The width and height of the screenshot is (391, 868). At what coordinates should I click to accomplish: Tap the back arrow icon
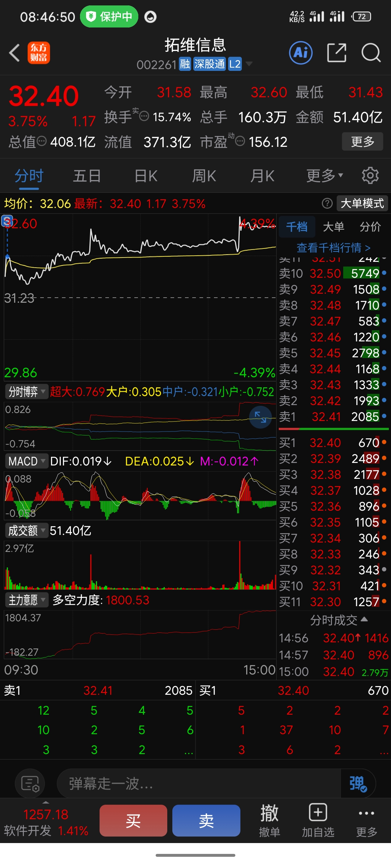tap(14, 53)
